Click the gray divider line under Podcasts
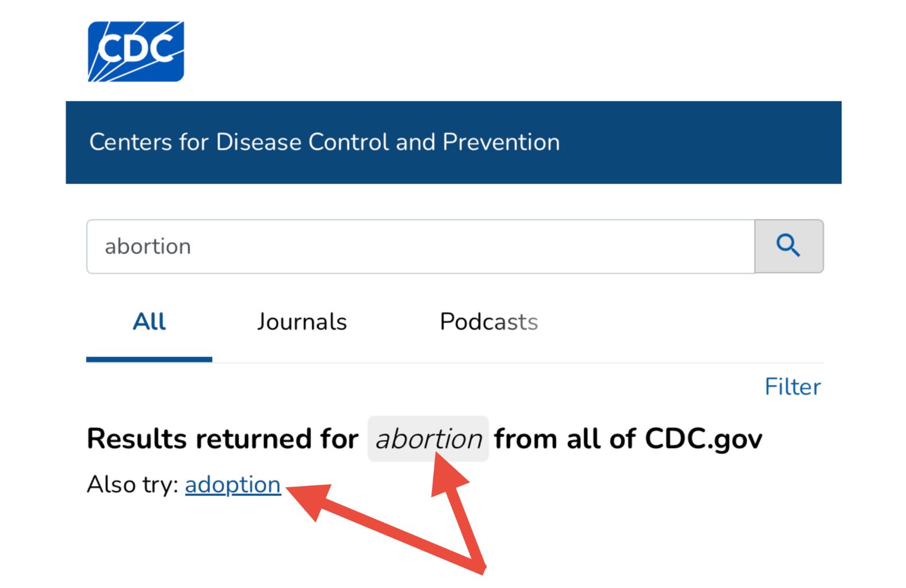Screen dimensions: 906x588 tap(489, 362)
